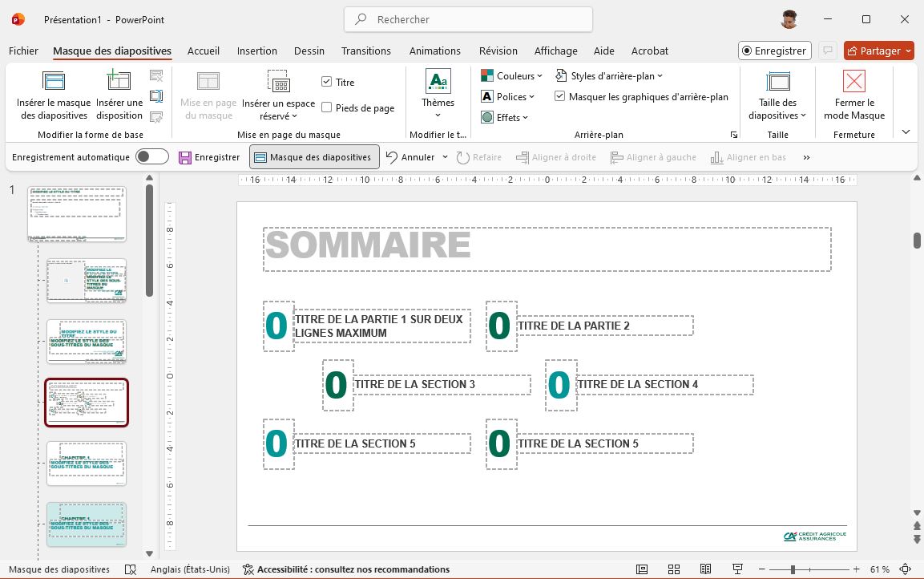924x579 pixels.
Task: Start the slideshow from the status bar
Action: [x=736, y=569]
